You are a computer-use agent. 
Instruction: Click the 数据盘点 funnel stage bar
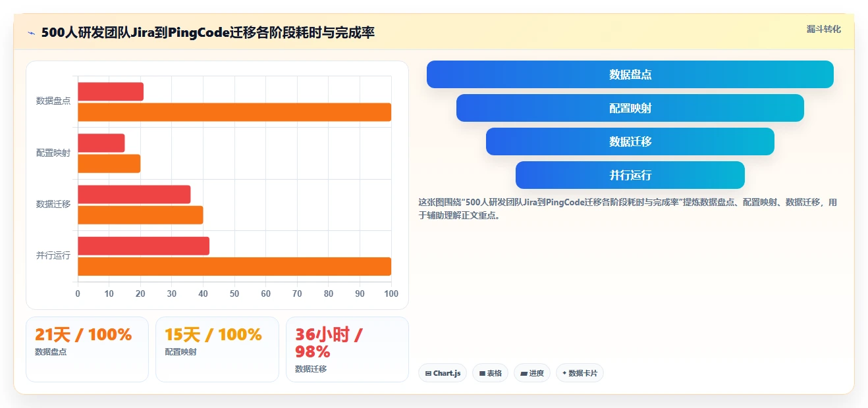click(630, 74)
